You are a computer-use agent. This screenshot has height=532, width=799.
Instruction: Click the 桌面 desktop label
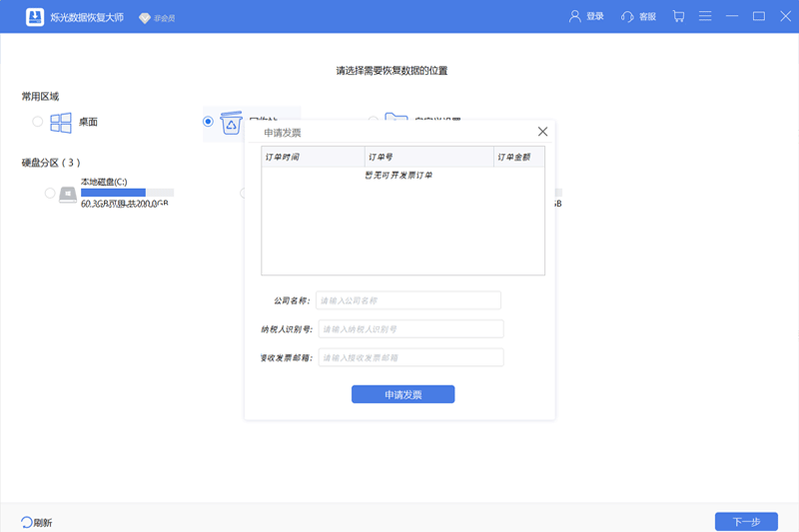pos(88,122)
